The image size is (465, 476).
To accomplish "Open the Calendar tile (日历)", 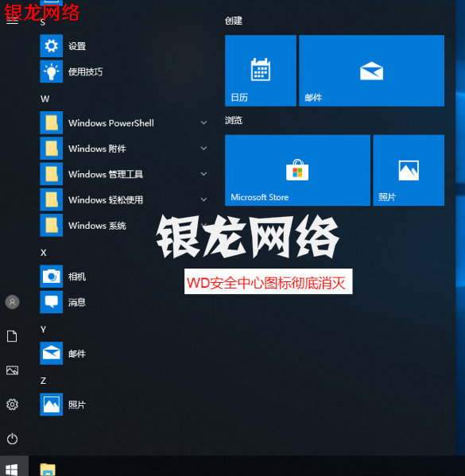I will pos(261,71).
